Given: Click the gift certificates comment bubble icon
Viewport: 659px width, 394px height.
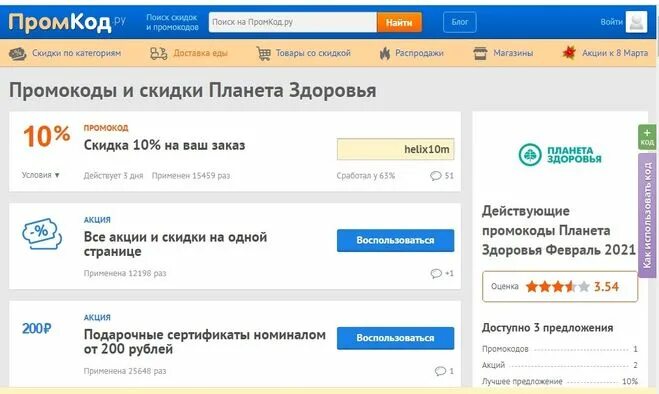Looking at the screenshot, I should [x=440, y=371].
